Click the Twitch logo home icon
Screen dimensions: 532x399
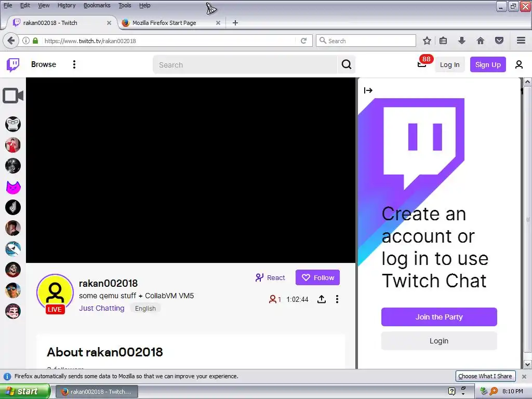[13, 64]
